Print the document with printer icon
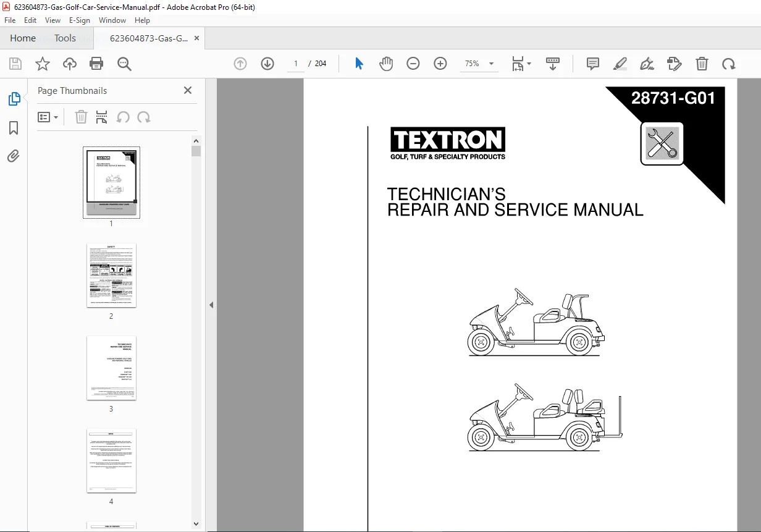The image size is (761, 532). (96, 64)
